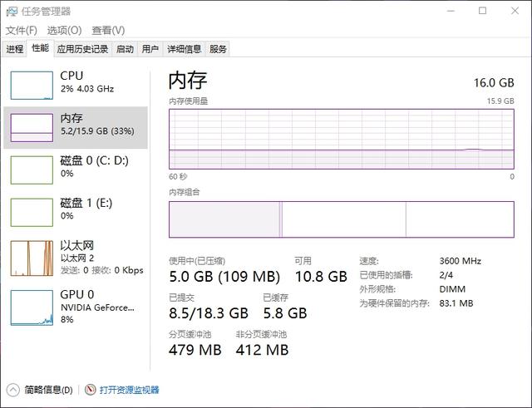
Task: Select the 内存 memory graph thumbnail
Action: 32,126
